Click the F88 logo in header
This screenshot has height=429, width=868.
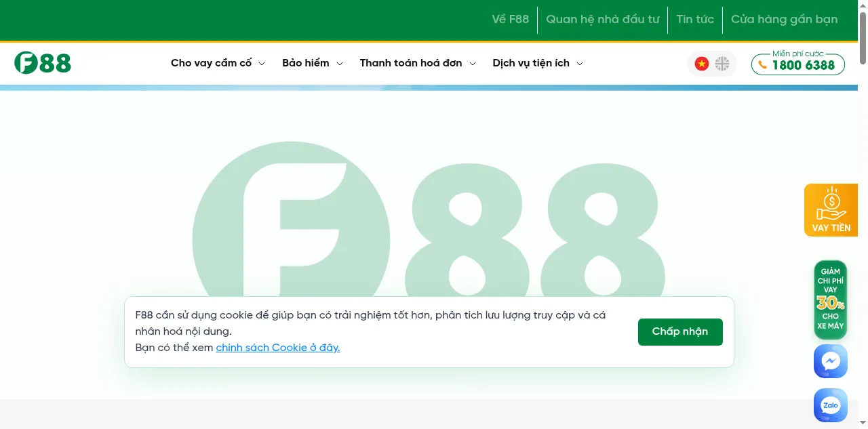tap(43, 63)
